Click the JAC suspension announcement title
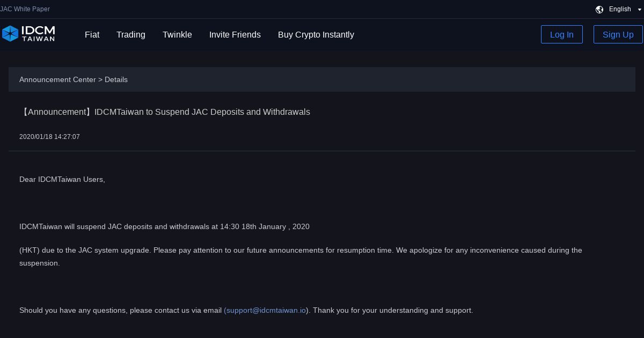This screenshot has width=644, height=338. (165, 112)
